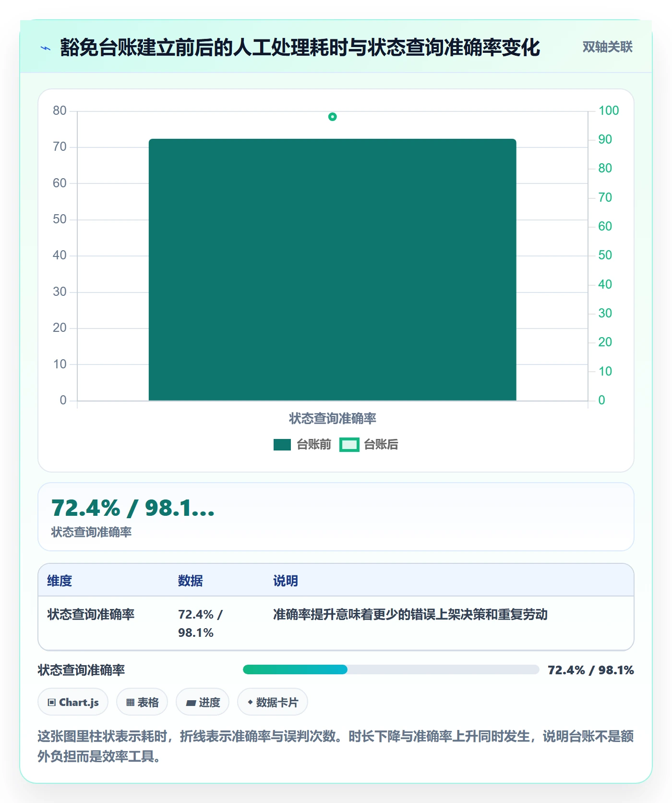Click the 说明 table column header
The width and height of the screenshot is (672, 803).
click(286, 581)
